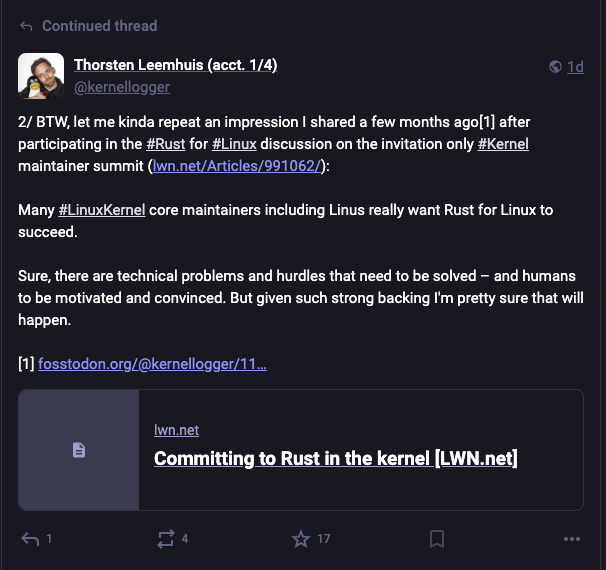The width and height of the screenshot is (606, 570).
Task: Open the 1d timestamp link
Action: (x=575, y=67)
